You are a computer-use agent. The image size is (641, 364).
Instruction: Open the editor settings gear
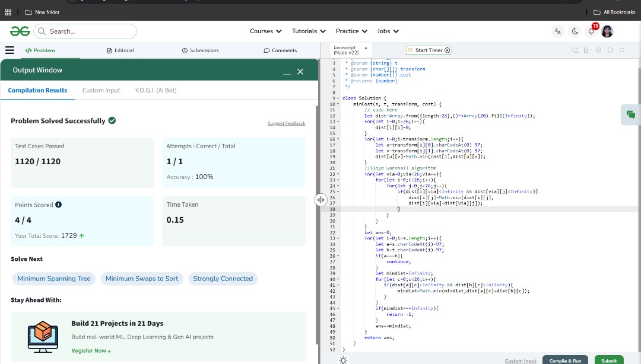[x=599, y=50]
